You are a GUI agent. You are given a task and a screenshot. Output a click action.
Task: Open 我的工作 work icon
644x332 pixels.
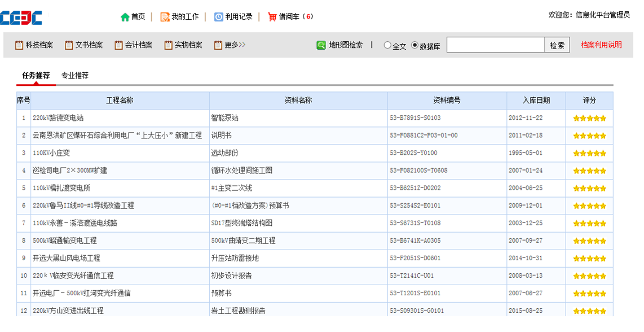165,17
